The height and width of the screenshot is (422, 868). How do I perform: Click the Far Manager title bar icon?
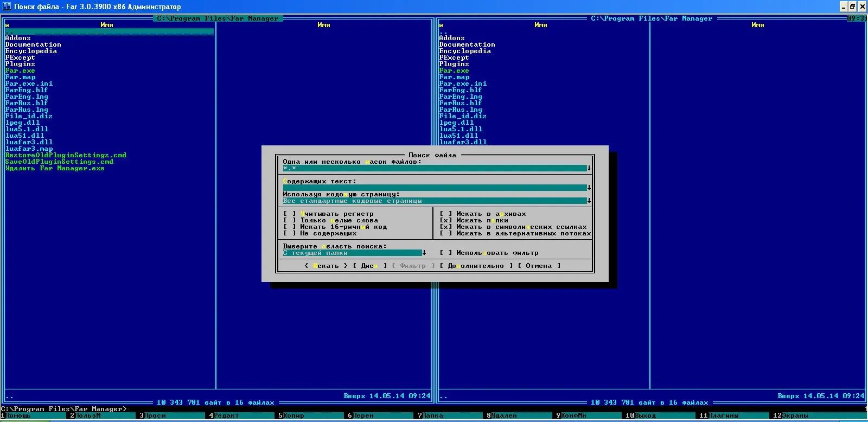click(7, 7)
